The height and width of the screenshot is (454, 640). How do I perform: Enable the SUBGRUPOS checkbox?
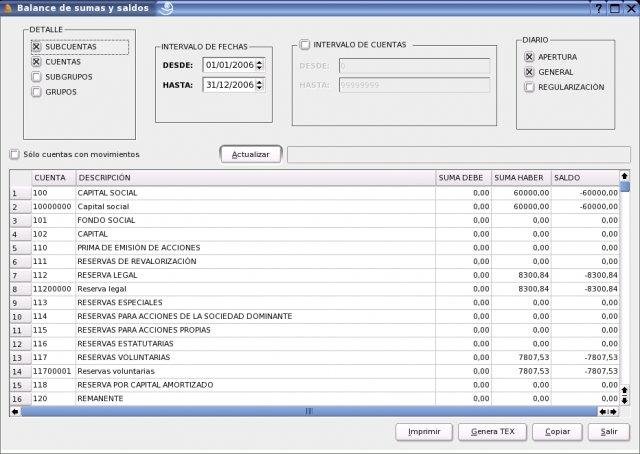36,77
